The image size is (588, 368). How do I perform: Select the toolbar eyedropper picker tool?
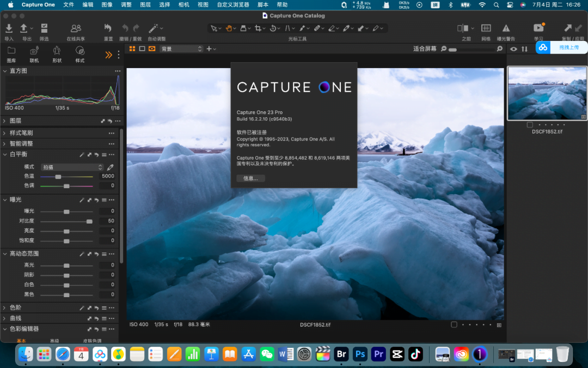(346, 28)
